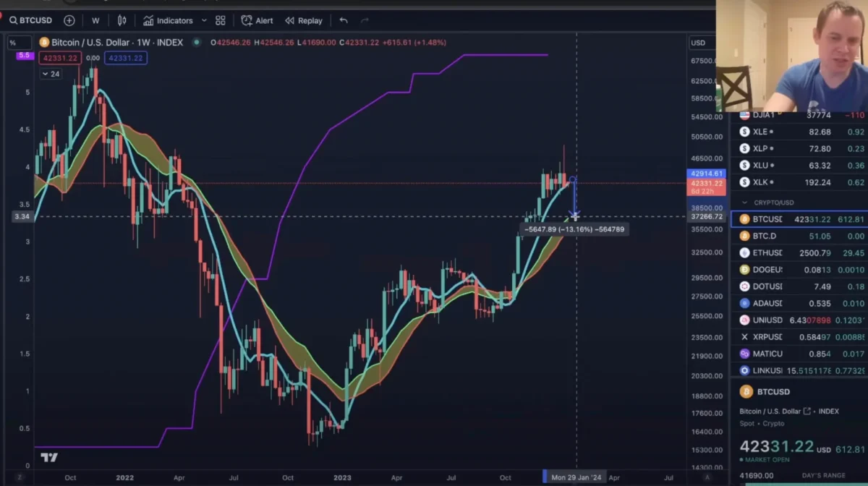Click the 42914.61 blue price axis label
The width and height of the screenshot is (868, 486).
[x=707, y=174]
